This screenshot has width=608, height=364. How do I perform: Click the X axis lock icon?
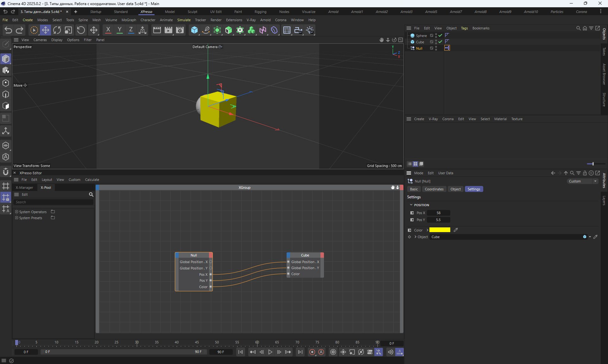[x=108, y=30]
